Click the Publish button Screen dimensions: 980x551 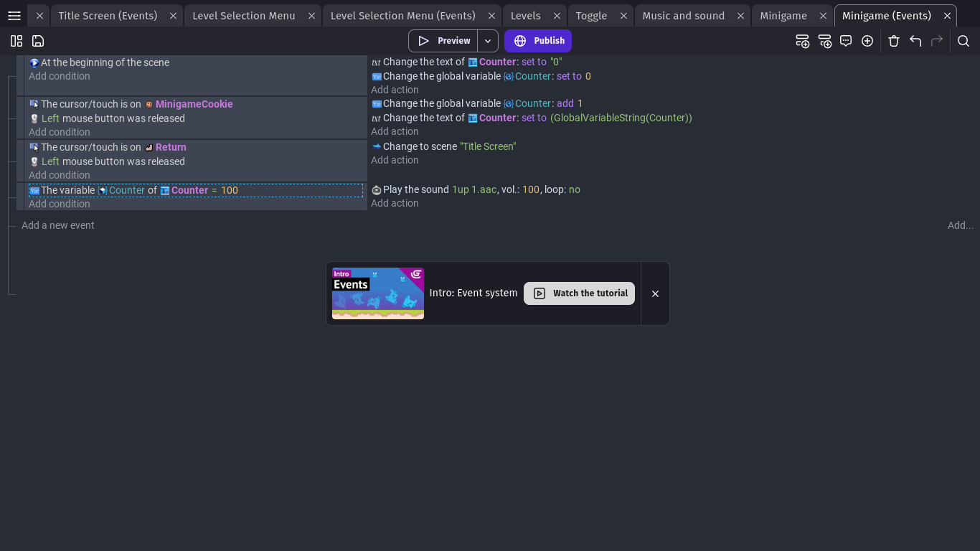point(538,41)
